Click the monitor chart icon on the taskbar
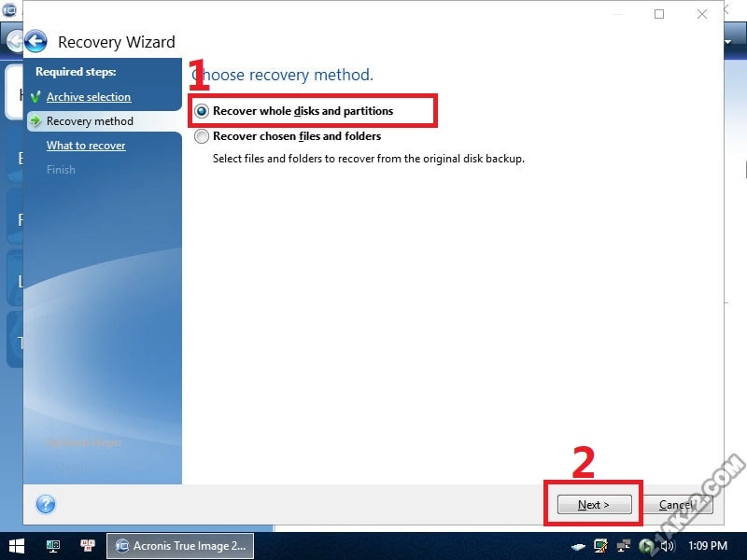 point(53,546)
